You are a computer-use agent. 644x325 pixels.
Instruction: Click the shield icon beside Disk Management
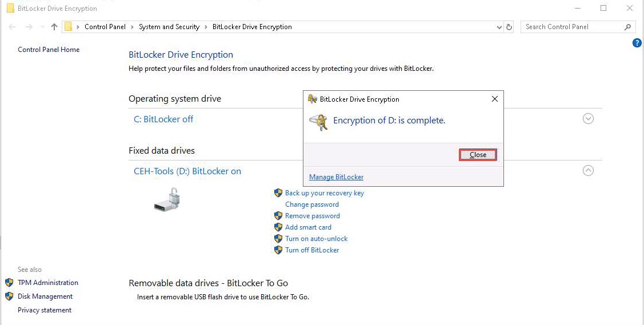pyautogui.click(x=9, y=296)
